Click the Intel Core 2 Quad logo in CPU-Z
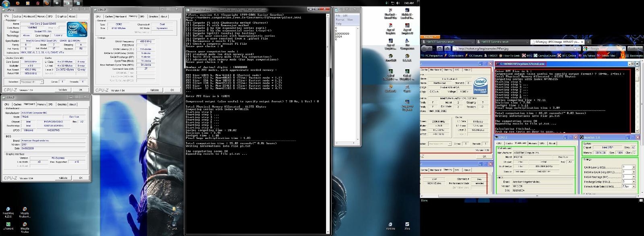Image resolution: width=644 pixels, height=236 pixels. (76, 30)
